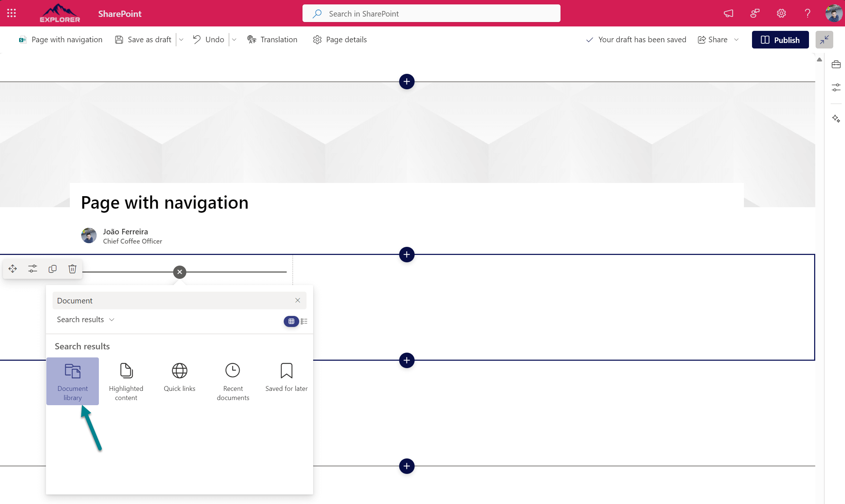Keep grid view toggle selected
Image resolution: width=845 pixels, height=504 pixels.
click(291, 321)
